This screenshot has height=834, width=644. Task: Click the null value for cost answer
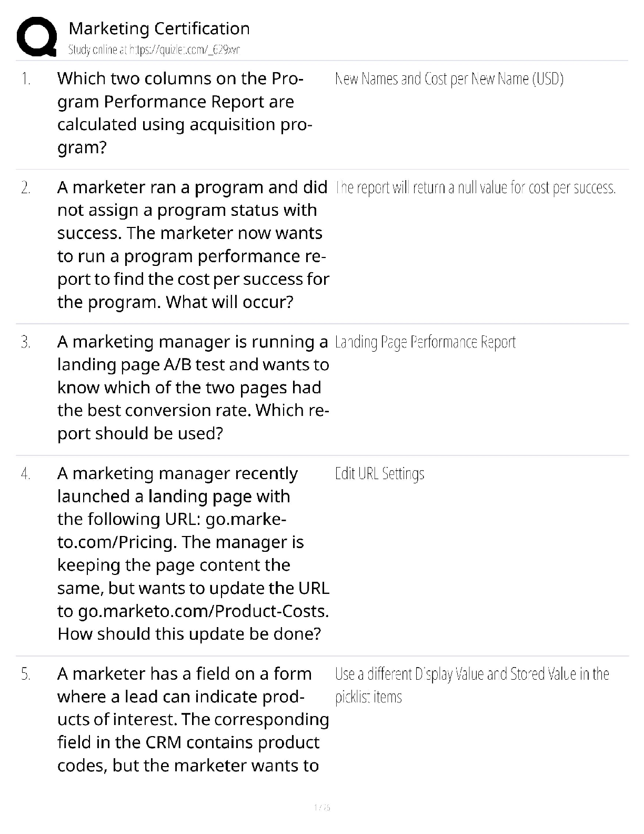(475, 188)
